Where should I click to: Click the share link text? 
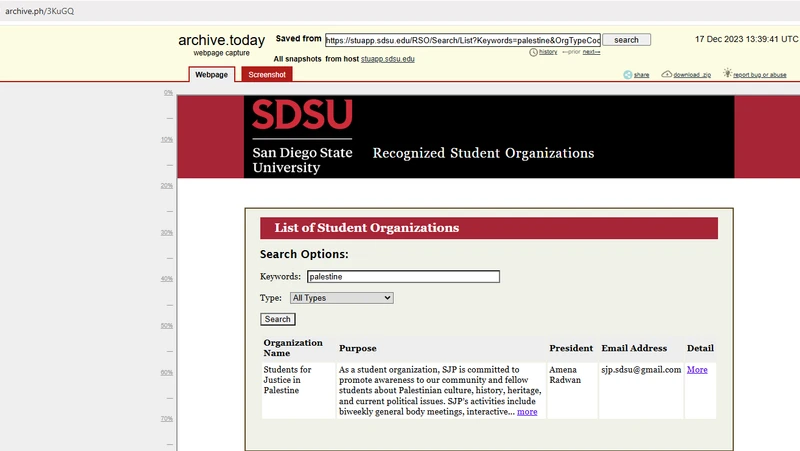coord(641,75)
